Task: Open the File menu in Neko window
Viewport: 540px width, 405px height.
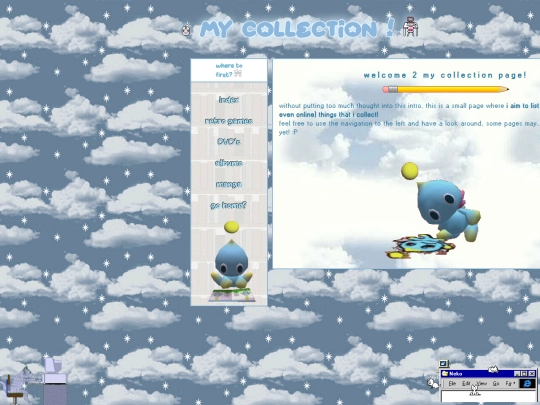Action: 452,383
